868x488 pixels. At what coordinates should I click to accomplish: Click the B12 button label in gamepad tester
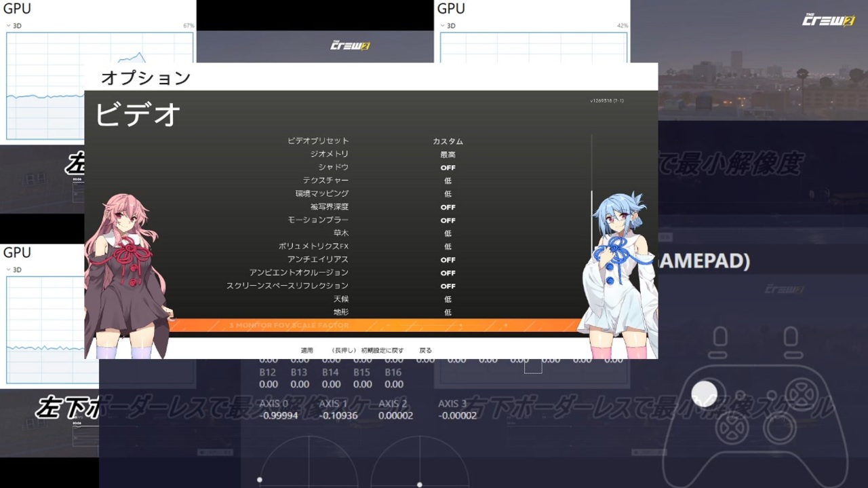pyautogui.click(x=268, y=373)
